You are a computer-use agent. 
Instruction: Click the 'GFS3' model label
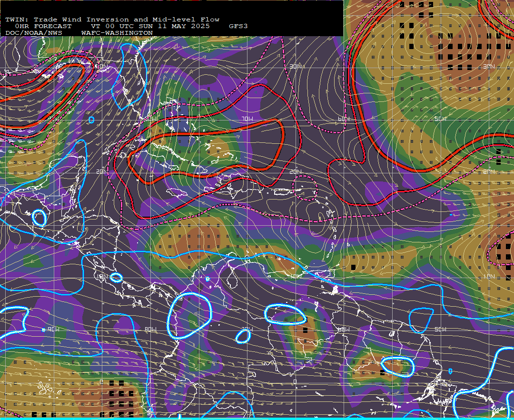(238, 26)
